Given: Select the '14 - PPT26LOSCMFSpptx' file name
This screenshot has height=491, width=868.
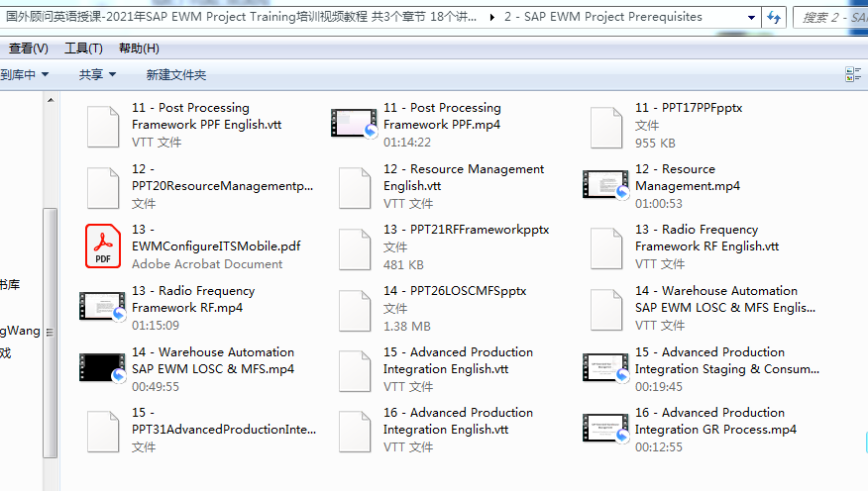Looking at the screenshot, I should pos(455,291).
